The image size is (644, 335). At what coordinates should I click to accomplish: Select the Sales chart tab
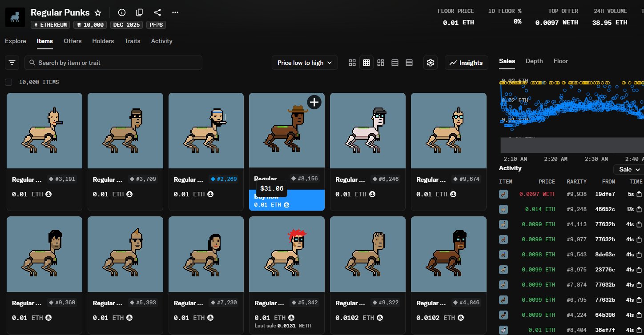pyautogui.click(x=507, y=61)
